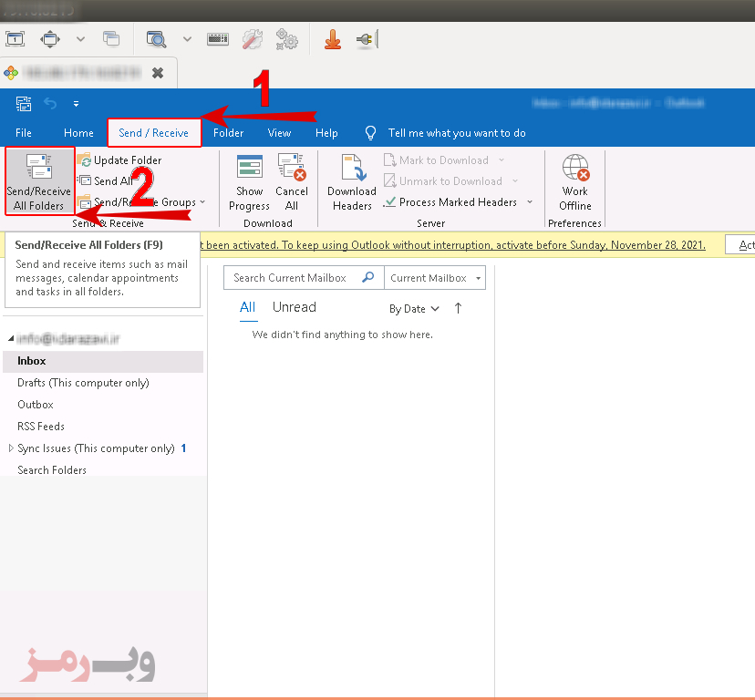Image resolution: width=755 pixels, height=700 pixels.
Task: Click the plug disconnect icon
Action: click(367, 39)
